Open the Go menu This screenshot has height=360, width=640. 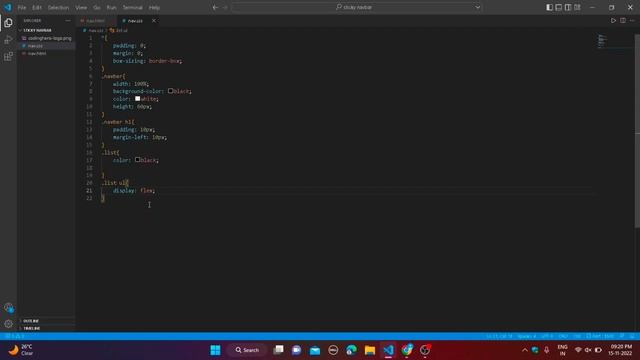[x=97, y=7]
